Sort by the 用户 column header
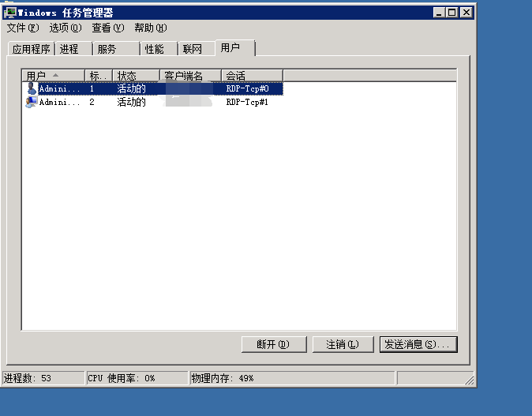The height and width of the screenshot is (416, 532). click(x=53, y=75)
